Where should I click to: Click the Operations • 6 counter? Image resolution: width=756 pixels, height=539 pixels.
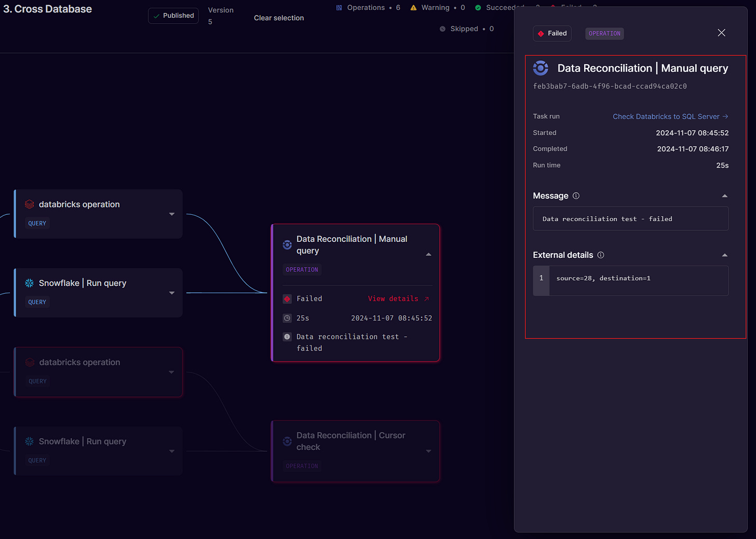368,8
